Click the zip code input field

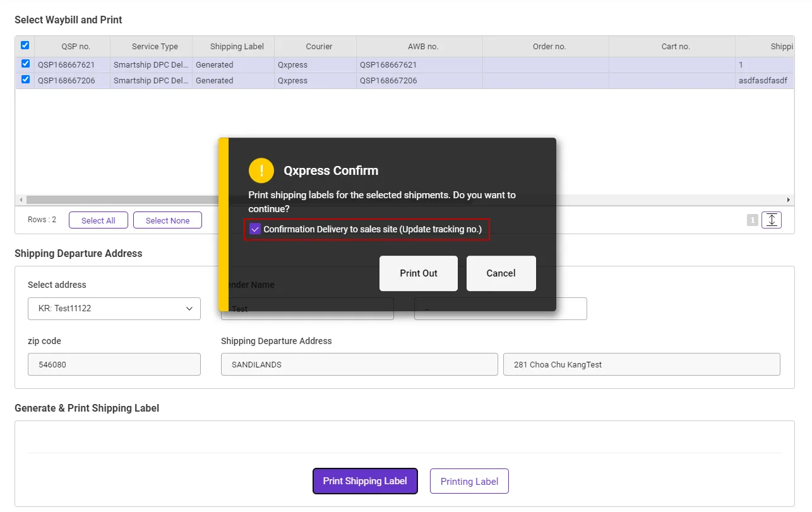click(x=114, y=364)
